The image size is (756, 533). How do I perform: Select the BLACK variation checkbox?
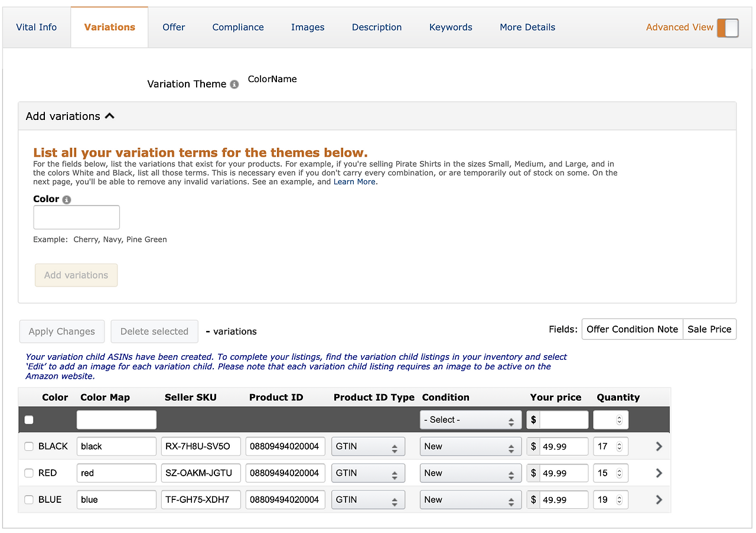29,447
